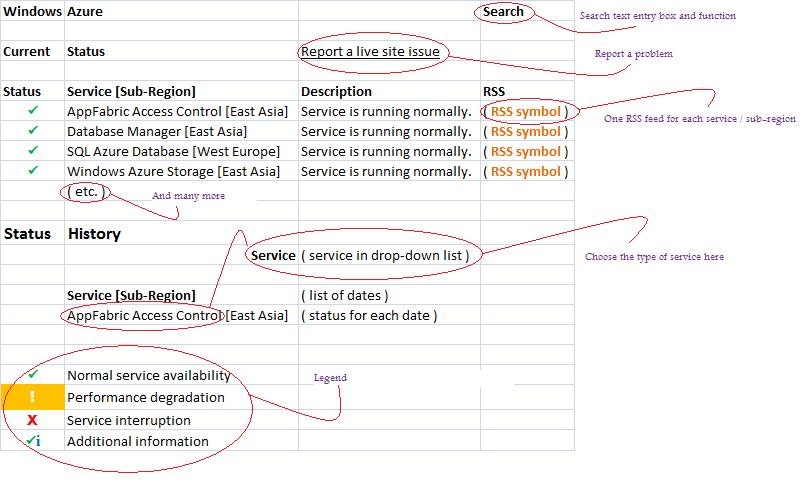Select Database Manager [East Asia] service name
Screen dimensions: 810x484
point(157,132)
